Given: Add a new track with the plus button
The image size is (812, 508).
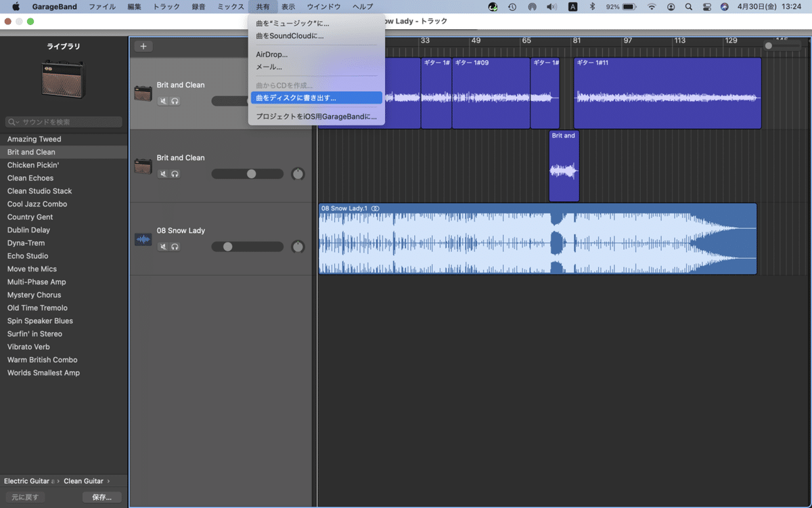Looking at the screenshot, I should pyautogui.click(x=143, y=46).
